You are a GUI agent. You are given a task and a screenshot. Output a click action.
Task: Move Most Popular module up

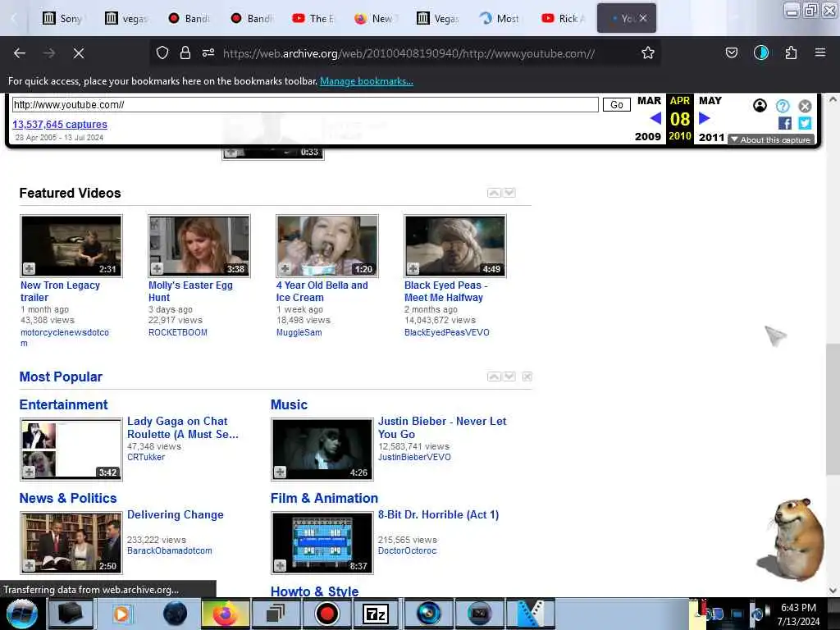tap(494, 377)
